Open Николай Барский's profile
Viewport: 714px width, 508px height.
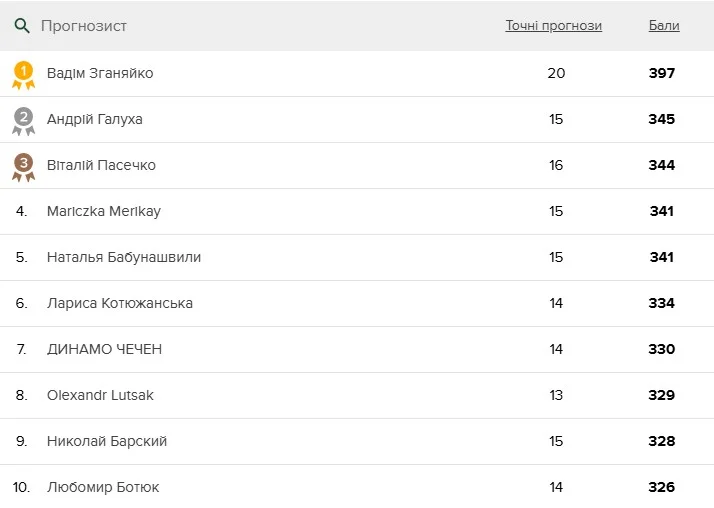pos(107,441)
